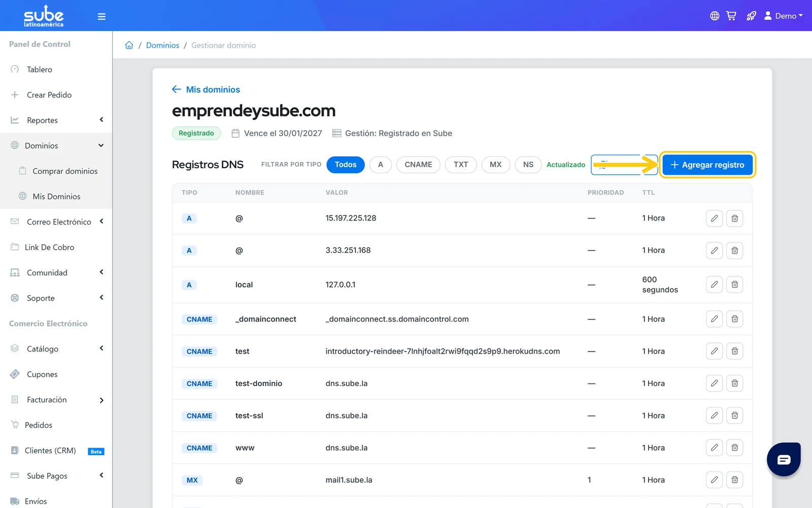Click _domainconnect.ss.domaincontrol.com value

397,319
